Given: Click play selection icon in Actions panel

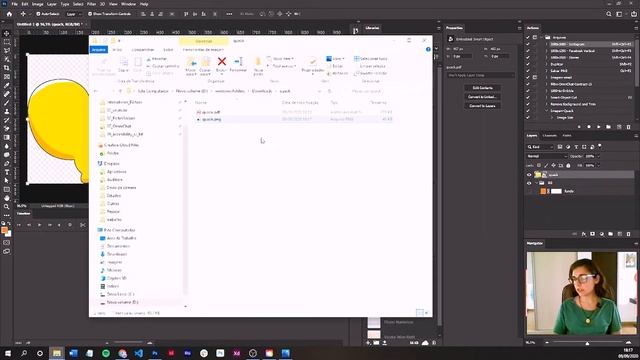Looking at the screenshot, I should click(598, 127).
